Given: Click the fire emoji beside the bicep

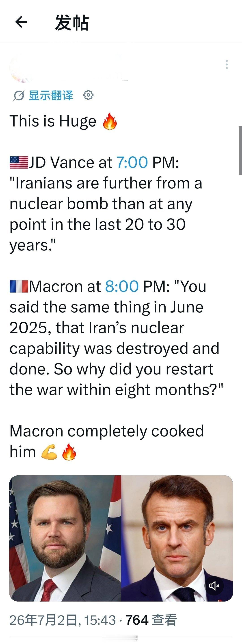Looking at the screenshot, I should pyautogui.click(x=69, y=452).
